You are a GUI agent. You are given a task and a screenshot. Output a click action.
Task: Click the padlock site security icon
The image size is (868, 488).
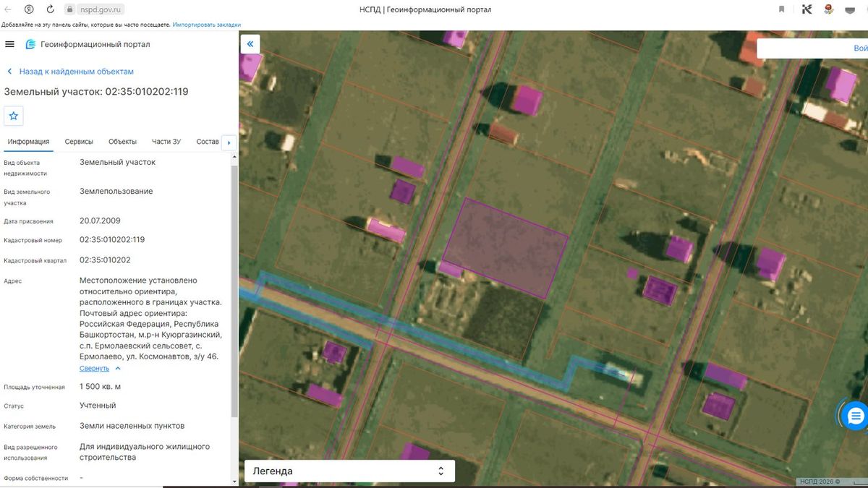70,9
